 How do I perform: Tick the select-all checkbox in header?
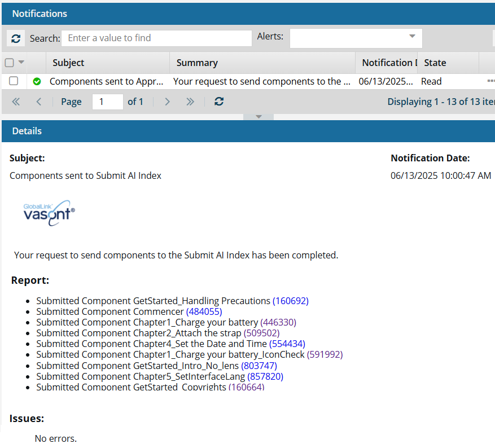10,63
